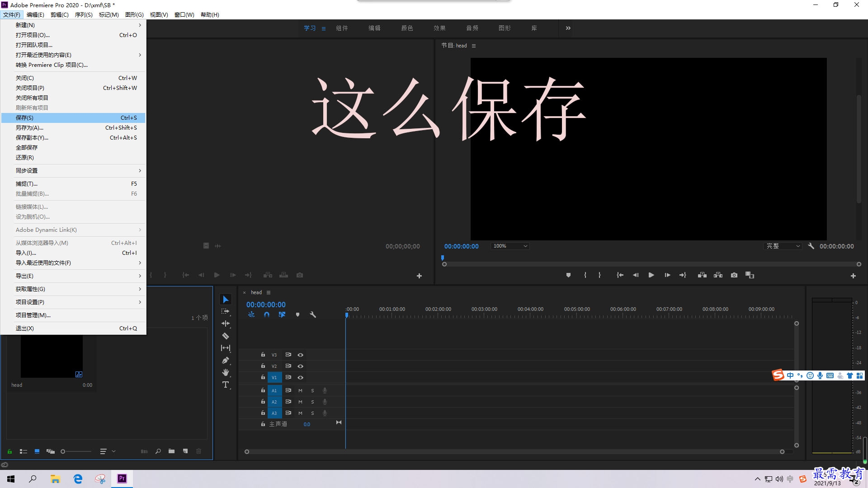Click the Project panel search icon
868x488 pixels.
(158, 451)
